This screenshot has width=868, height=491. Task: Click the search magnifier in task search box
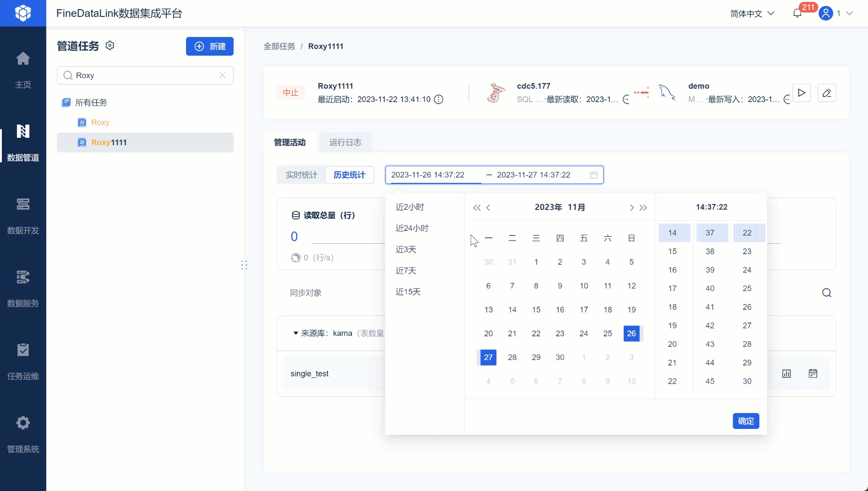coord(68,75)
